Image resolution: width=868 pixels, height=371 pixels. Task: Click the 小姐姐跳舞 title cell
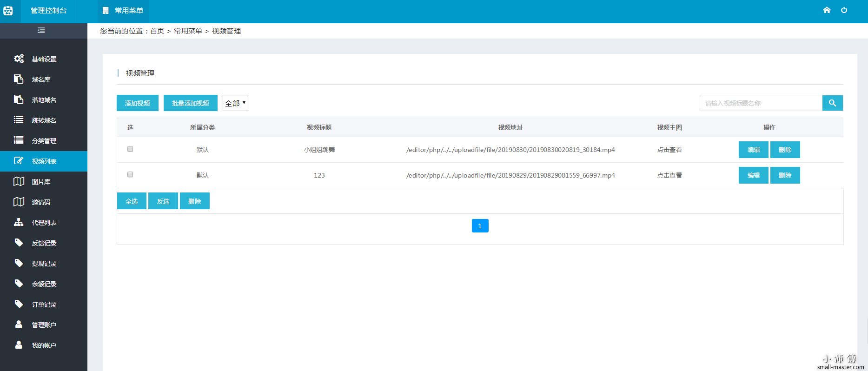319,150
